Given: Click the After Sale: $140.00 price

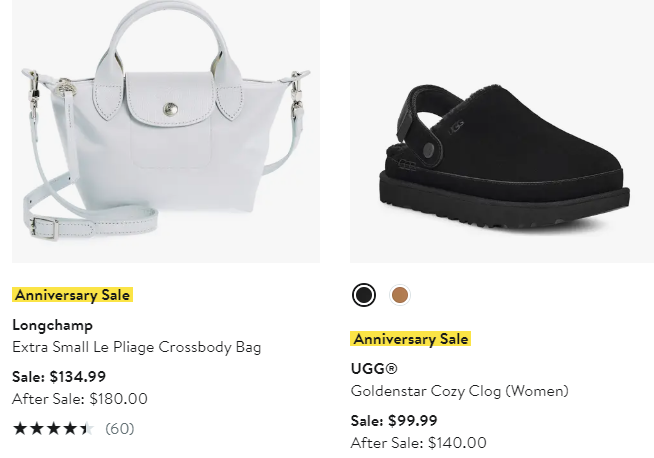Looking at the screenshot, I should point(419,442).
